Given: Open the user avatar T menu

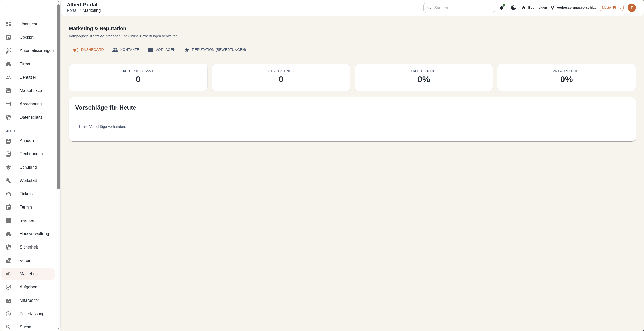Looking at the screenshot, I should pyautogui.click(x=632, y=8).
